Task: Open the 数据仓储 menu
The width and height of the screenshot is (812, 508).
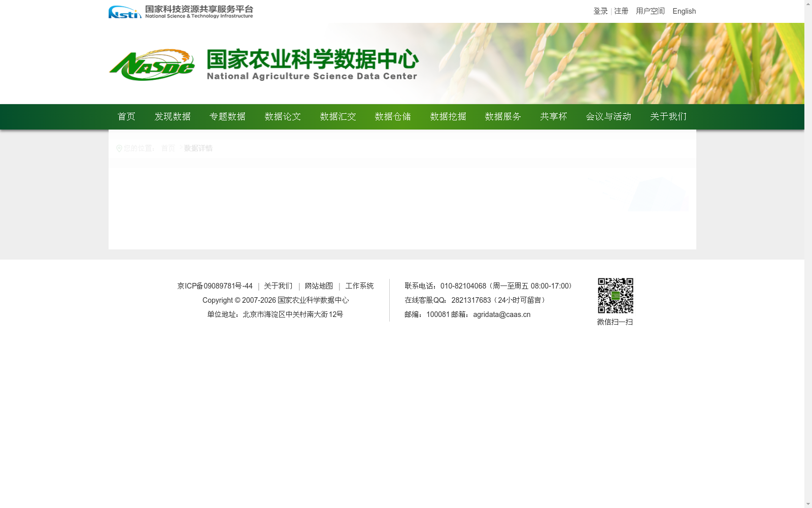Action: click(x=393, y=117)
